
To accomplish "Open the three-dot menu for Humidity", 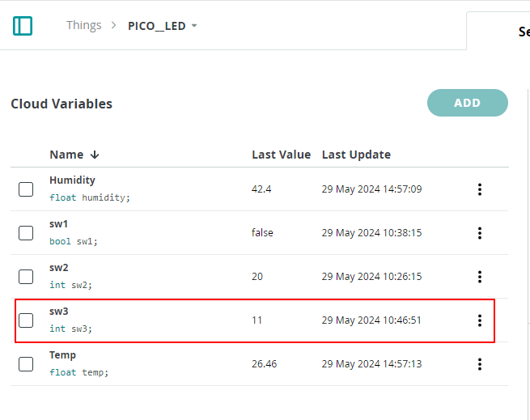I will [480, 189].
